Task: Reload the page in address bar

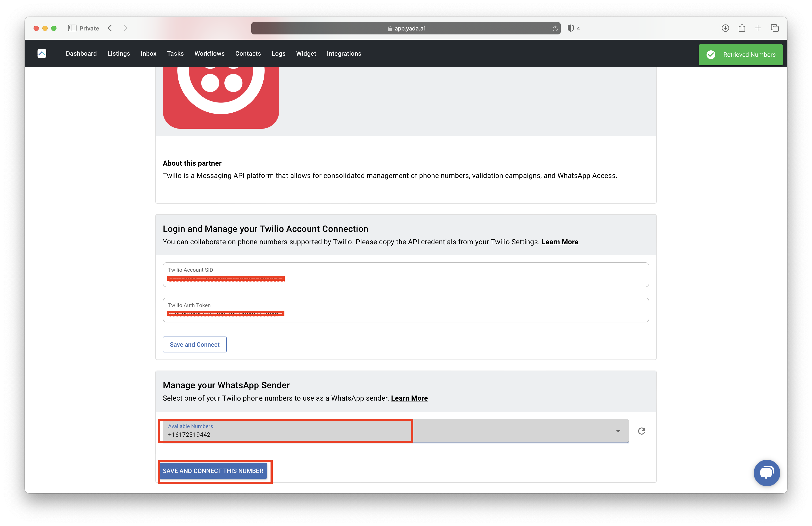Action: [555, 29]
